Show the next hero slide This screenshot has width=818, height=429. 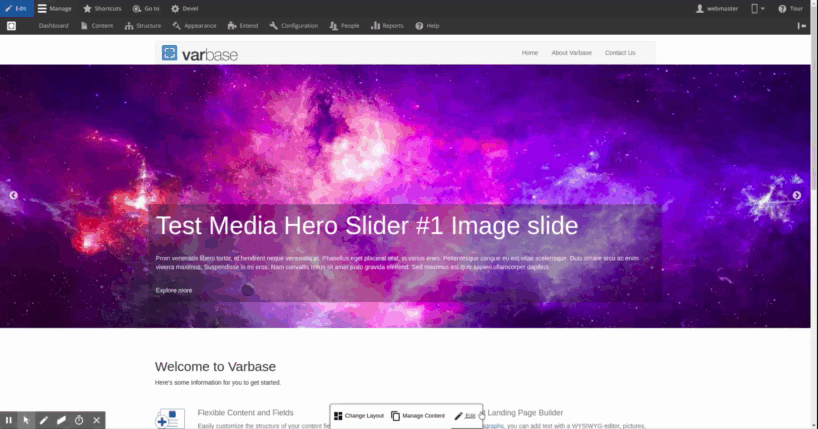coord(797,195)
